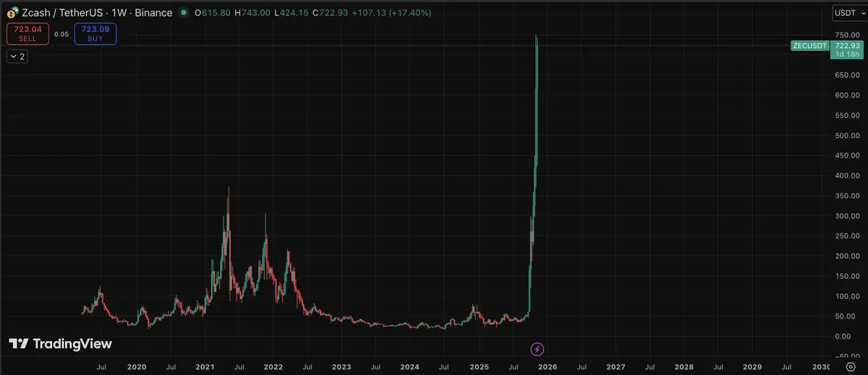This screenshot has width=868, height=375.
Task: Open chart settings hexagon icon
Action: 850,367
